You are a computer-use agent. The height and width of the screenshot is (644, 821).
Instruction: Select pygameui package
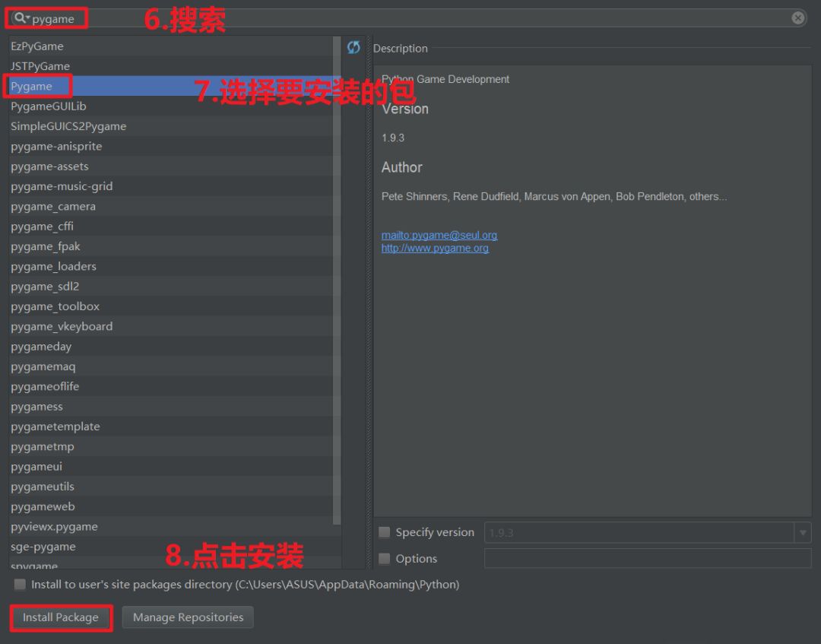171,467
